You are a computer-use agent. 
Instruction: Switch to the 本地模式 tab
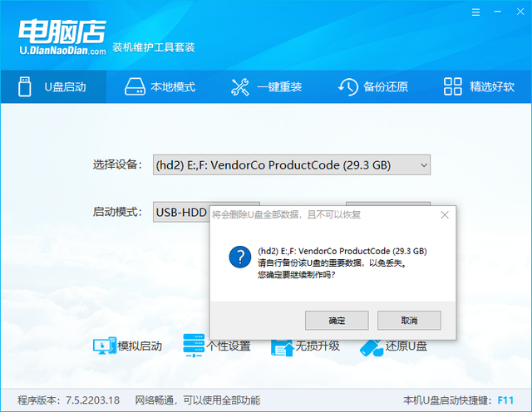(x=160, y=87)
